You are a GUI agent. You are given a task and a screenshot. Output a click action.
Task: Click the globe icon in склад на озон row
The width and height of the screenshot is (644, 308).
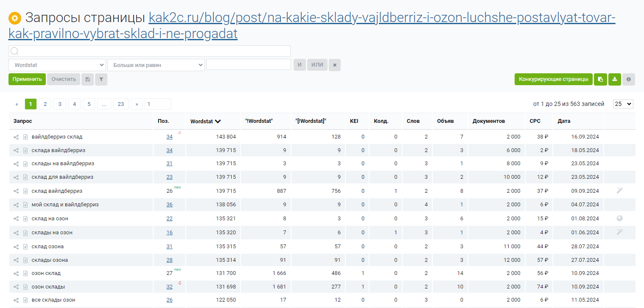pos(620,219)
